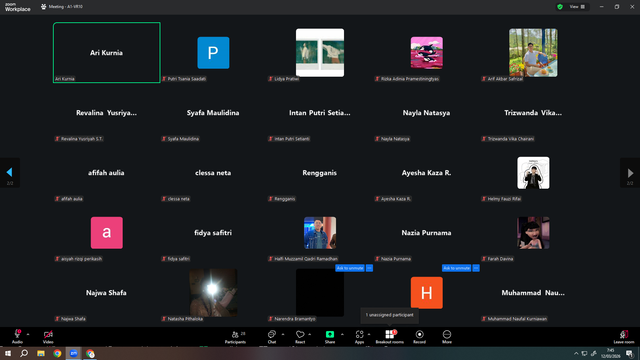Click the large name Ayesha Kaza R.
Screen dimensions: 640x360
click(x=427, y=173)
